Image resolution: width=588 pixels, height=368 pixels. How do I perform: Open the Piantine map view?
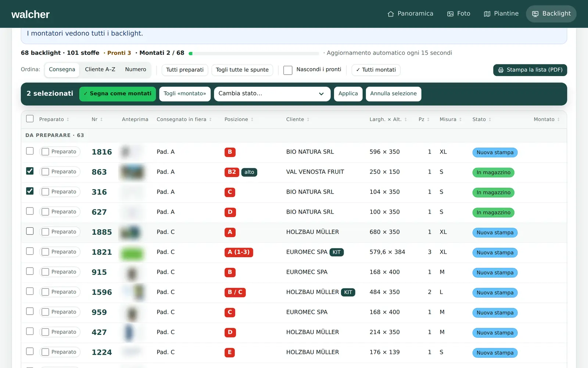pos(501,14)
